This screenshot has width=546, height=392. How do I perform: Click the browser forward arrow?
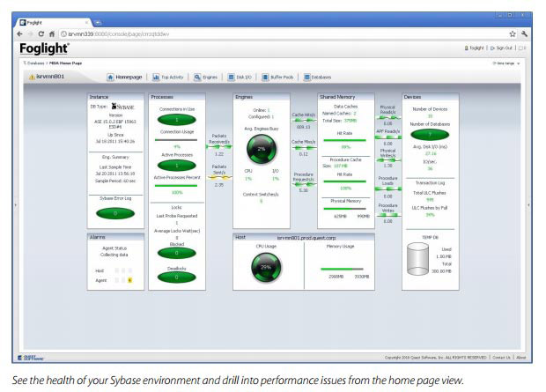[x=31, y=33]
